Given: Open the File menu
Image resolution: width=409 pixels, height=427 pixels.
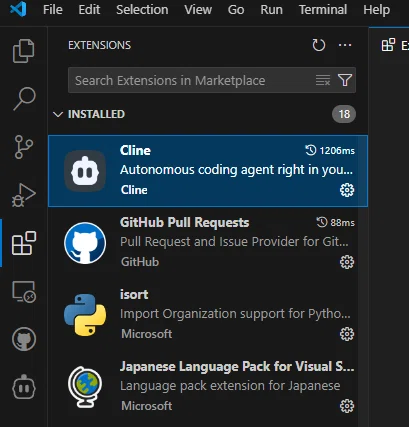Looking at the screenshot, I should click(53, 10).
